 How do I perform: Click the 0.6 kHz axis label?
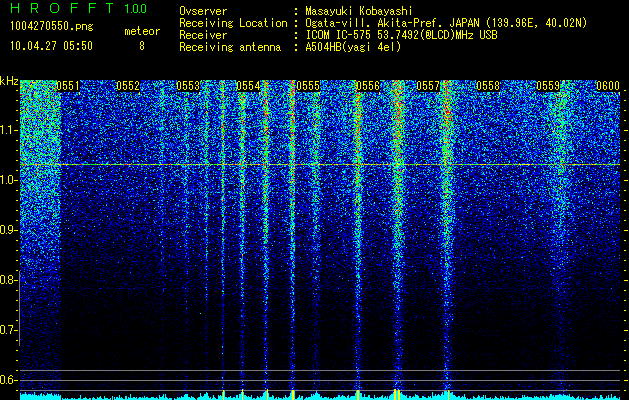[7, 380]
